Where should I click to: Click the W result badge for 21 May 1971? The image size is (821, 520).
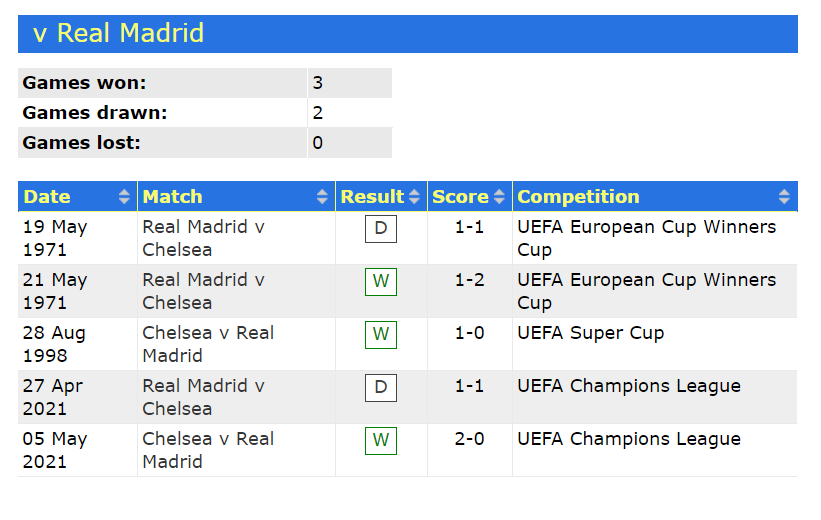(380, 282)
